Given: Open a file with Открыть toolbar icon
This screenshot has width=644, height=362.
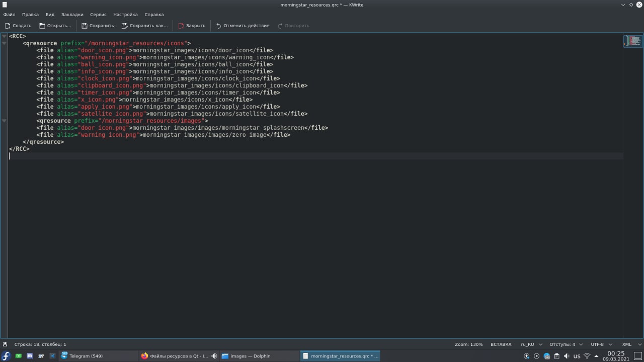Looking at the screenshot, I should (42, 26).
